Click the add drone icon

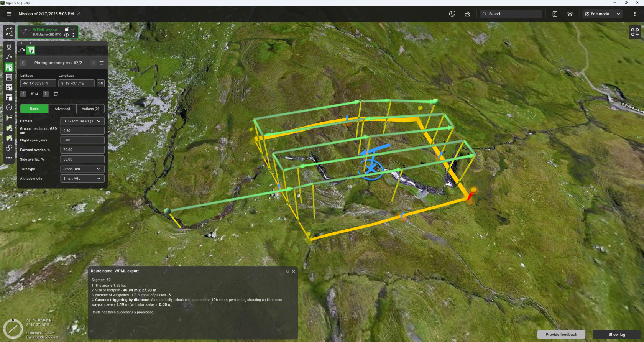(x=635, y=32)
